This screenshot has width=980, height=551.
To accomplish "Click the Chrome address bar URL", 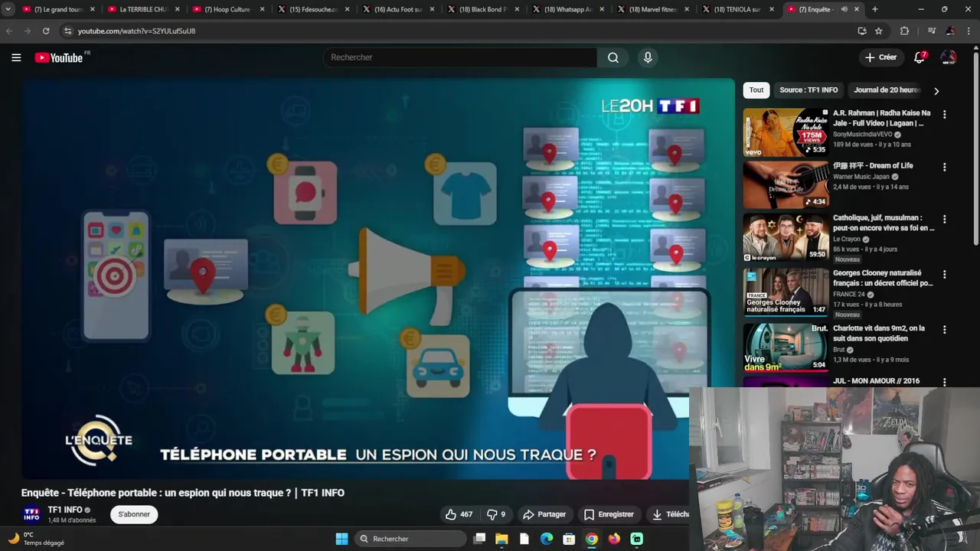I will click(136, 31).
